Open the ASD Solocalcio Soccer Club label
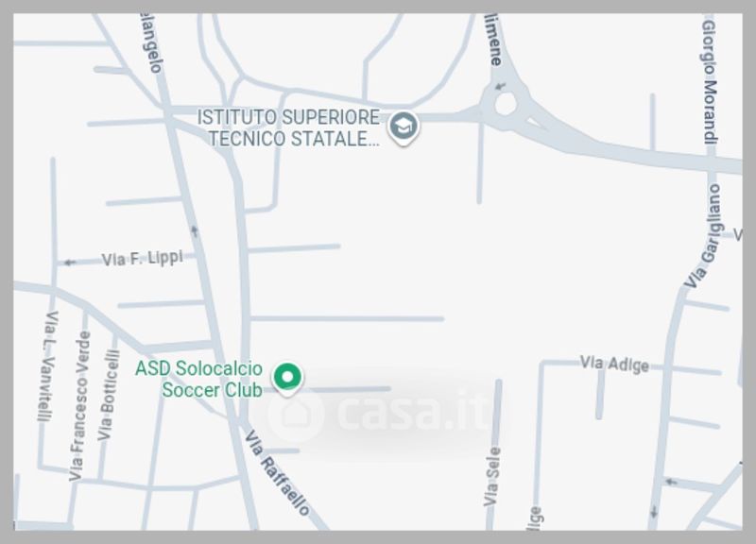Image resolution: width=756 pixels, height=544 pixels. (198, 380)
